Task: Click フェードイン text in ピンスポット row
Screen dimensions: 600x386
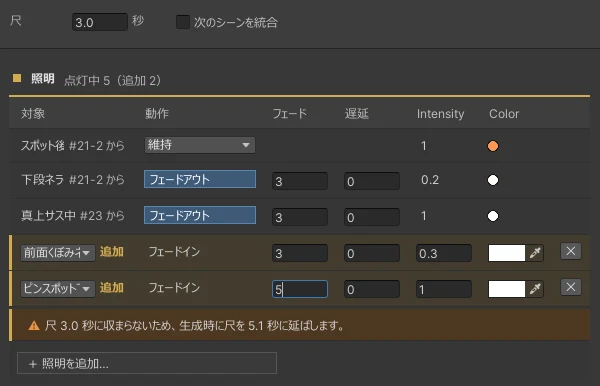Action: [174, 288]
